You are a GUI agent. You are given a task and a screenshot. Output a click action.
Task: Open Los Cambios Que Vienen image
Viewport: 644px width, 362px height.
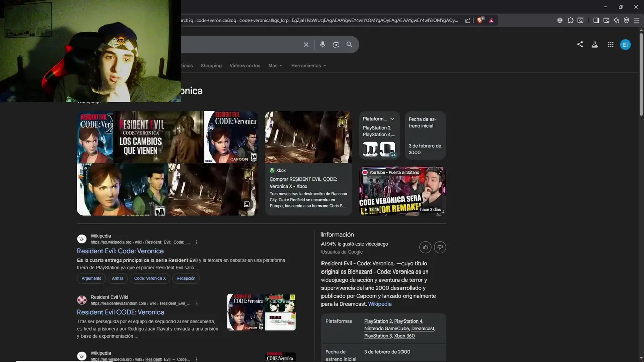point(158,137)
